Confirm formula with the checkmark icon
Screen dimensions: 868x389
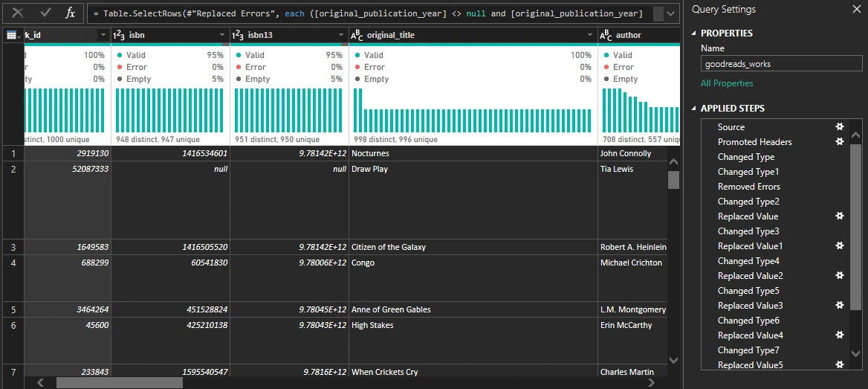tap(45, 13)
